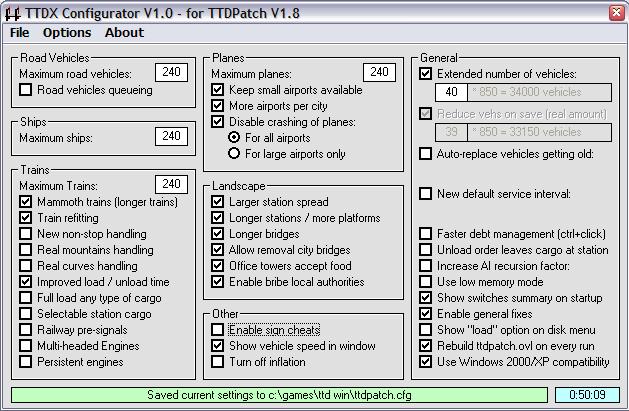Uncheck Train refitting
629x411 pixels.
click(26, 217)
